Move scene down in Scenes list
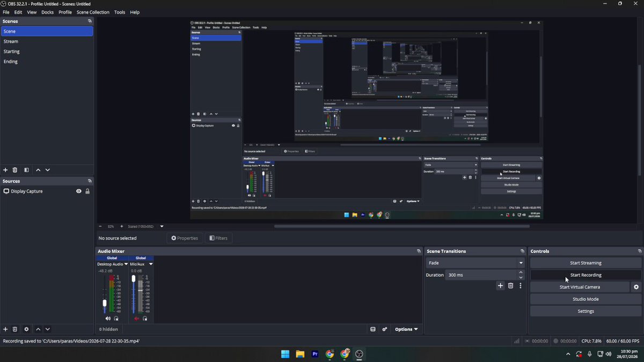Screen dimensions: 644x362 tap(48, 170)
